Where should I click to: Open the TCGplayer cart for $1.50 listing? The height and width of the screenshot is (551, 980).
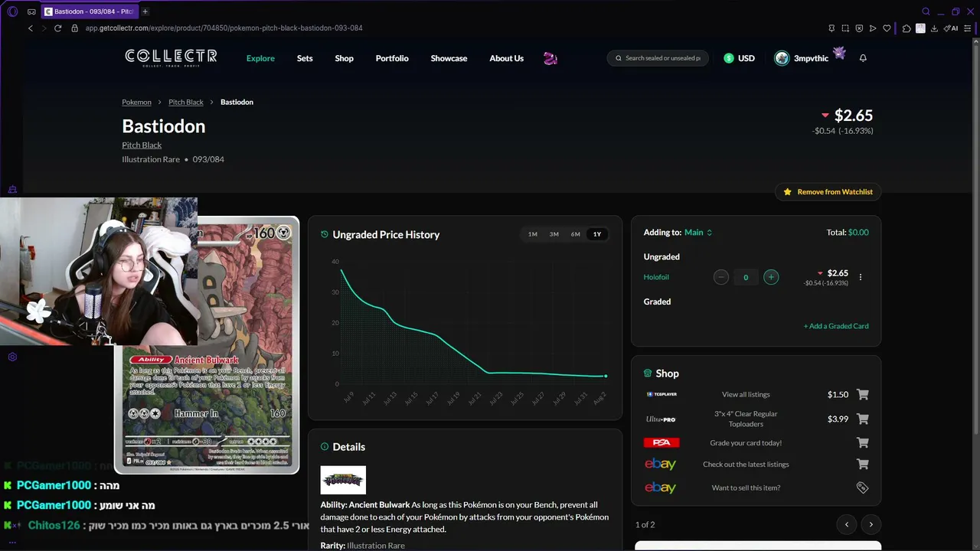coord(863,395)
